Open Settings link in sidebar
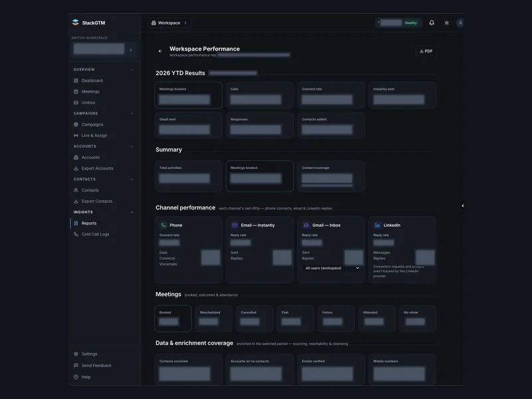 pyautogui.click(x=89, y=354)
